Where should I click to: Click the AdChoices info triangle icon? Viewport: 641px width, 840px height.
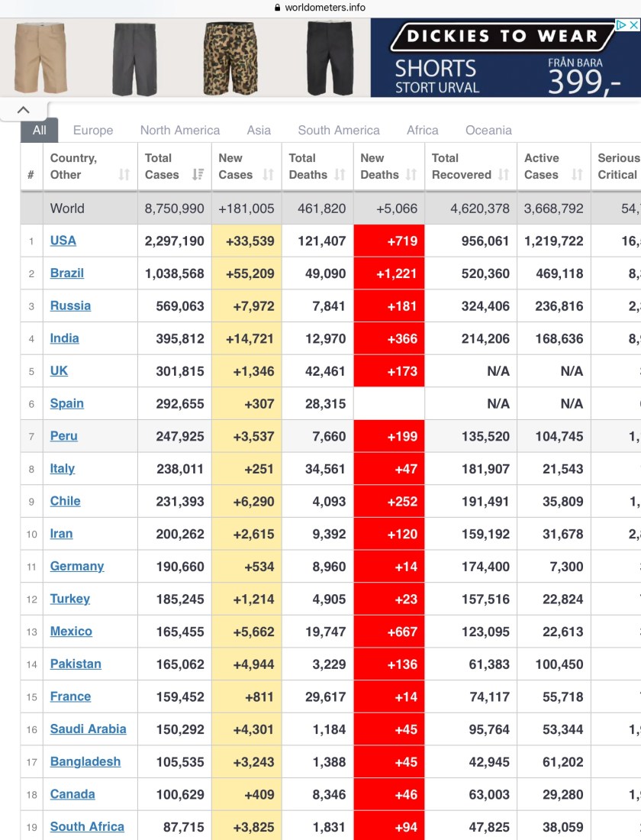click(x=621, y=25)
